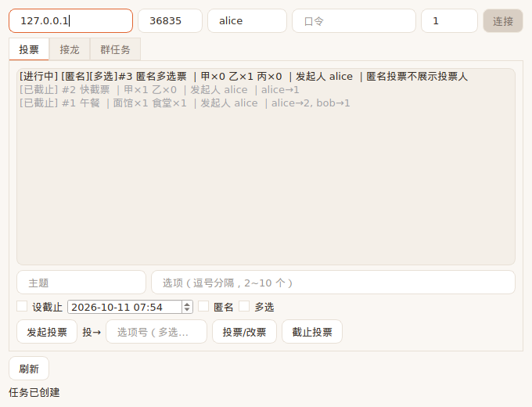This screenshot has width=532, height=407.
Task: Select closed poll #1 午餐 row
Action: (266, 103)
